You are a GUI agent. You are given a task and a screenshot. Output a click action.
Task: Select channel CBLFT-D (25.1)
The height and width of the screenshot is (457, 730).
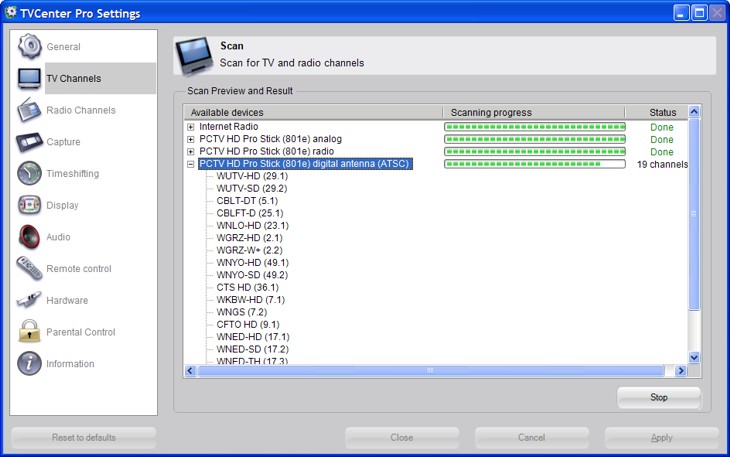tap(250, 213)
